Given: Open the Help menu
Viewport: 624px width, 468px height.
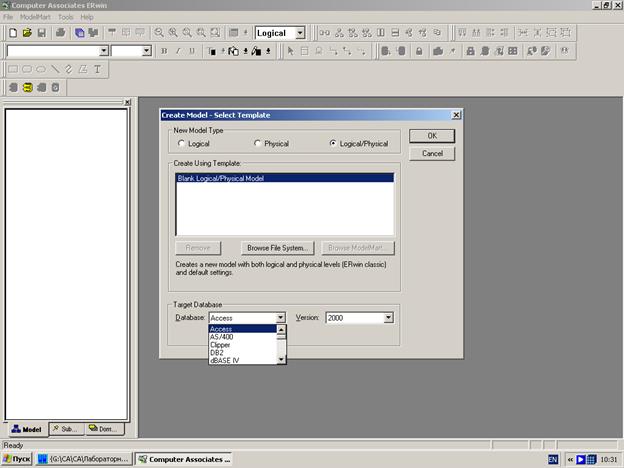Looking at the screenshot, I should click(87, 17).
